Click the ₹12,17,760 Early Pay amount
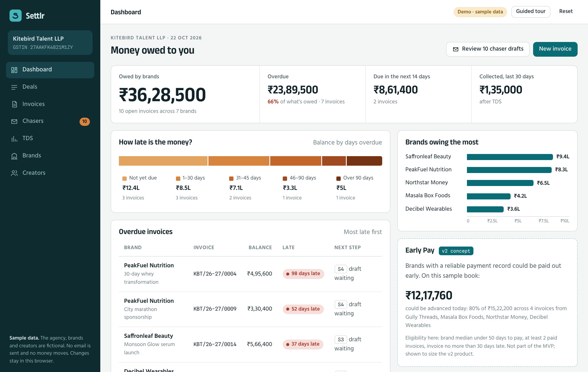Screen dimensions: 588x372 (x=429, y=296)
